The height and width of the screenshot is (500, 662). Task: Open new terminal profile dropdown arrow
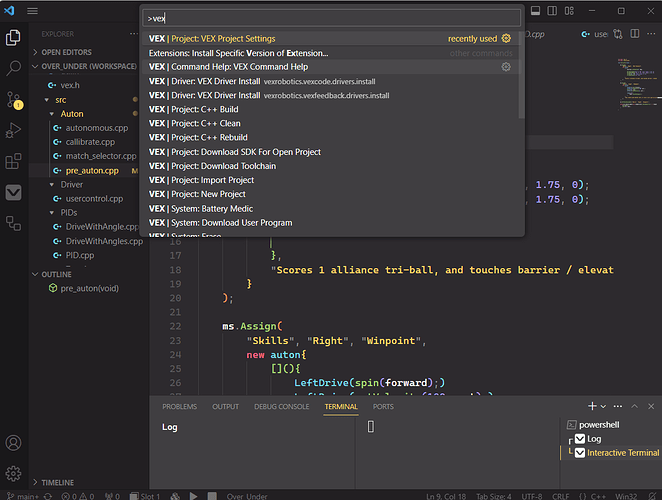603,406
